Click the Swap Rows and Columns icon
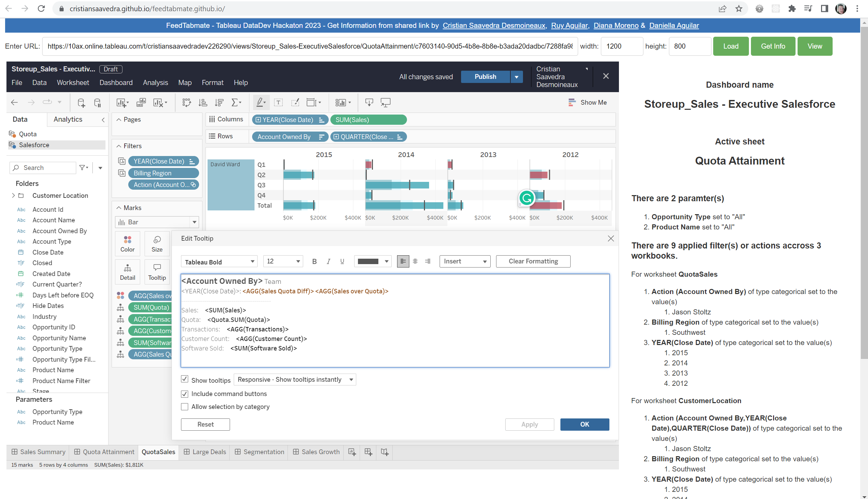The height and width of the screenshot is (499, 868). click(186, 102)
